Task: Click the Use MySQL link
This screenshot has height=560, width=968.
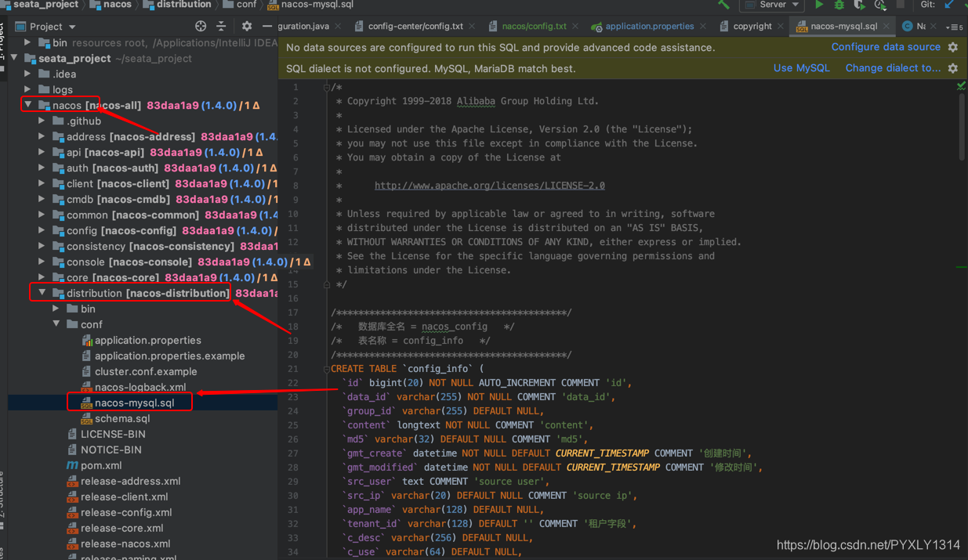Action: pos(801,68)
